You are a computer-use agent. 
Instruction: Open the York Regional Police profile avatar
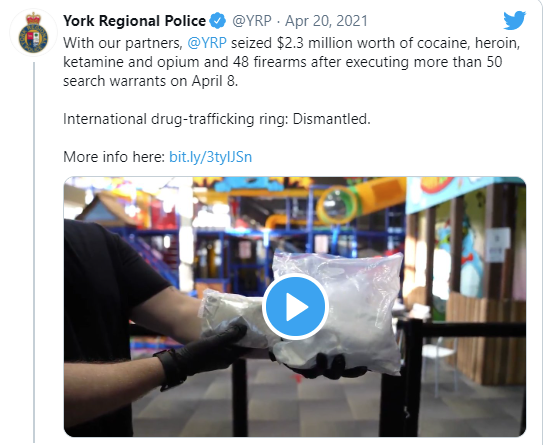click(33, 33)
